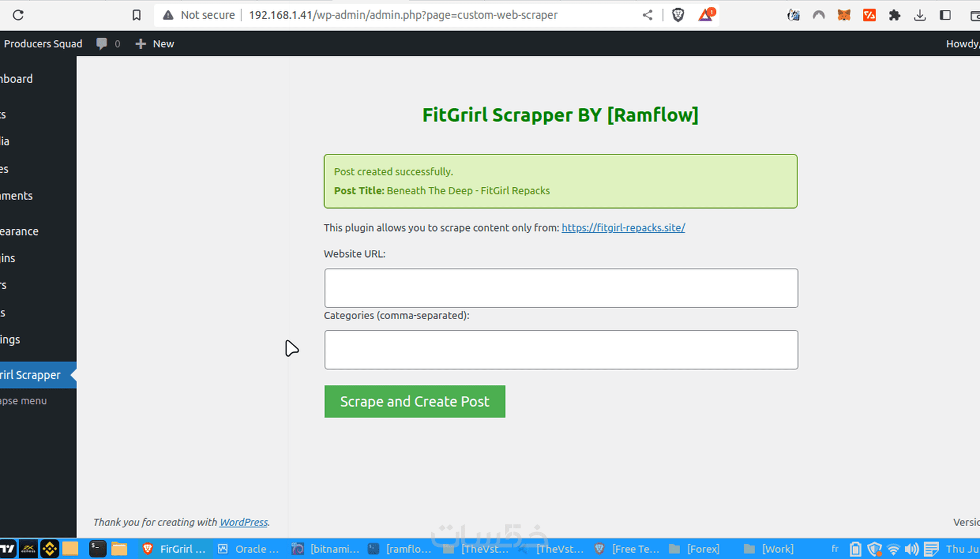Open TradingView icon in taskbar
This screenshot has height=559, width=980.
click(8, 549)
